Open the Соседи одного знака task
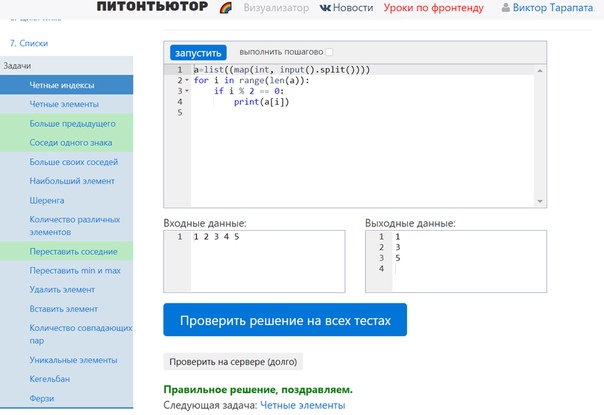The height and width of the screenshot is (415, 604). click(x=66, y=143)
